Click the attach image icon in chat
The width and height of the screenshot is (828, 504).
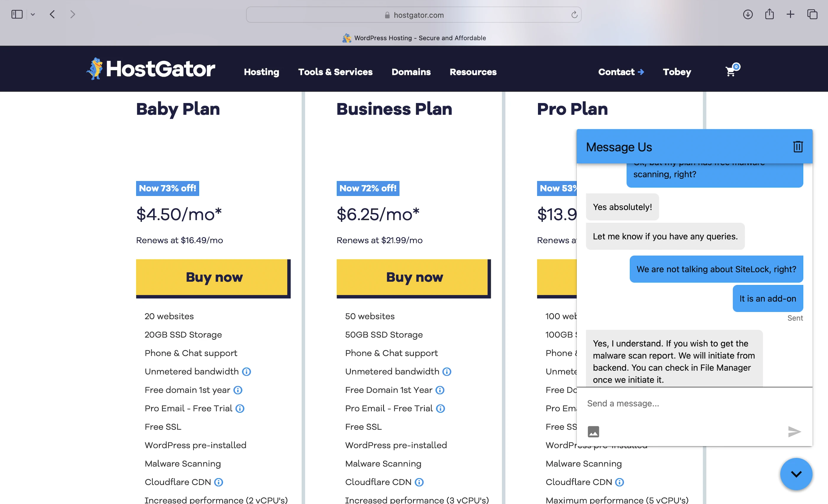point(593,432)
